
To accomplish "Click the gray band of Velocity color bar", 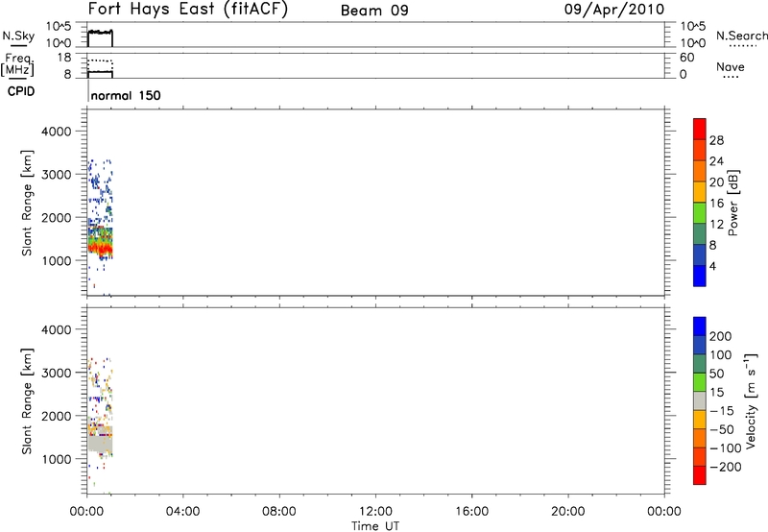I will [700, 399].
